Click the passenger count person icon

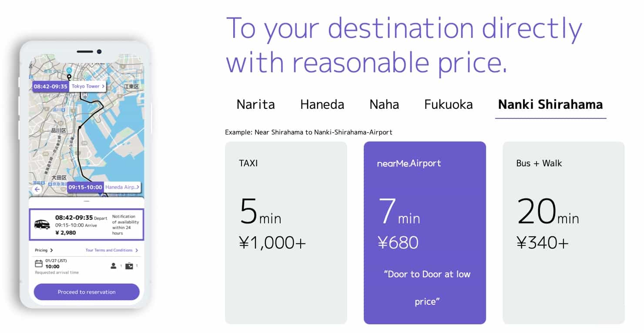pyautogui.click(x=114, y=266)
